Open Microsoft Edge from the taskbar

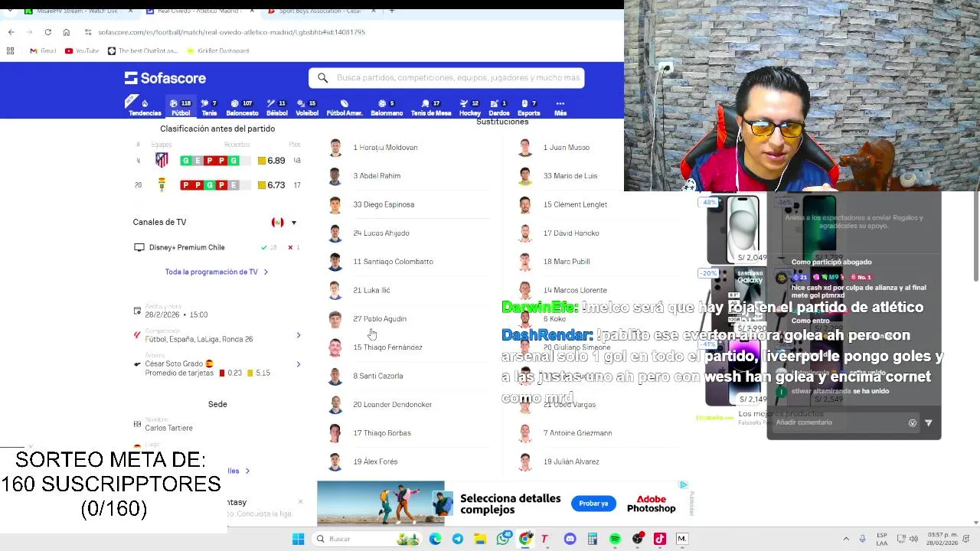436,539
